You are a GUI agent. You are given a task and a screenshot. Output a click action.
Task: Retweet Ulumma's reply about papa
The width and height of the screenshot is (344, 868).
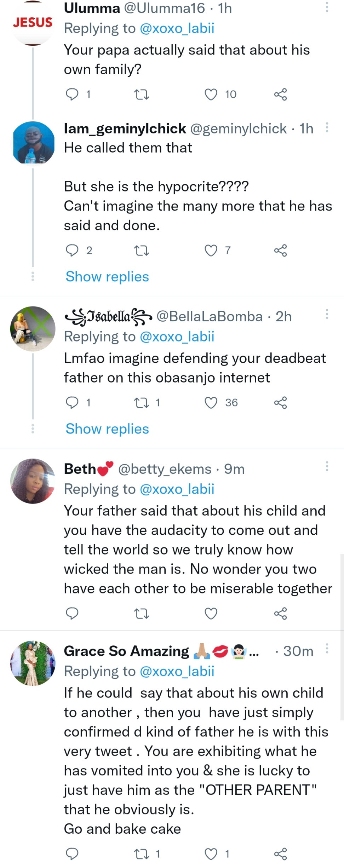[x=142, y=95]
